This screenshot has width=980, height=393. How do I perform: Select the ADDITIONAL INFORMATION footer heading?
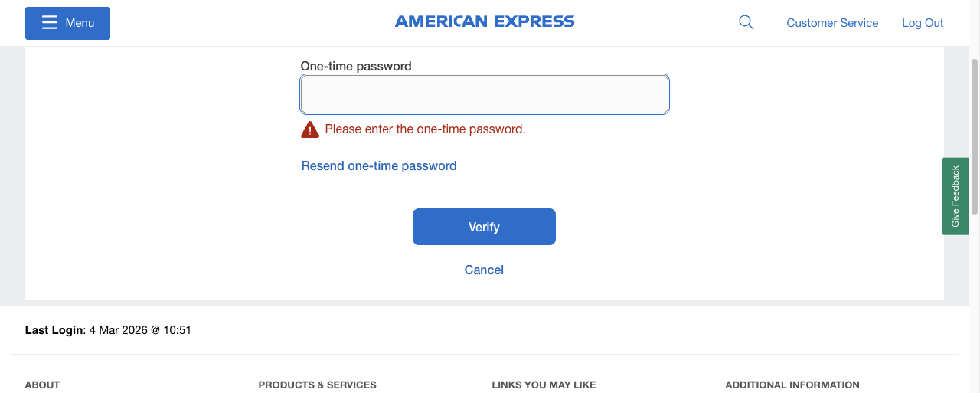792,385
